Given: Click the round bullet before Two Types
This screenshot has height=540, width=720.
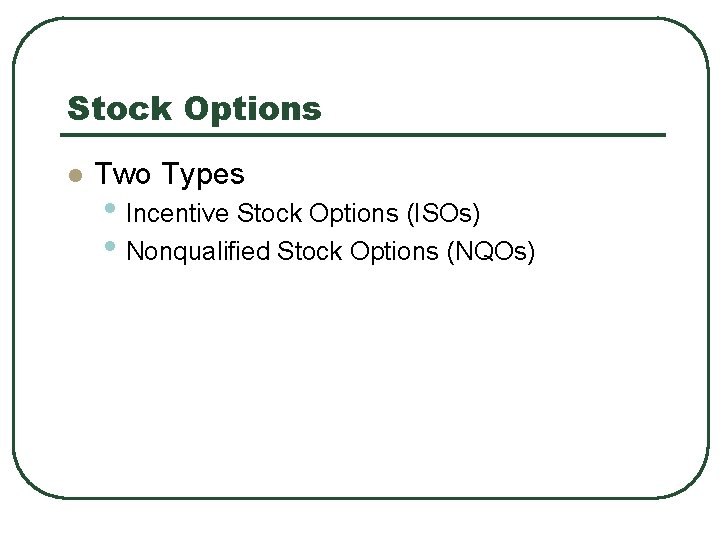Looking at the screenshot, I should (x=73, y=176).
